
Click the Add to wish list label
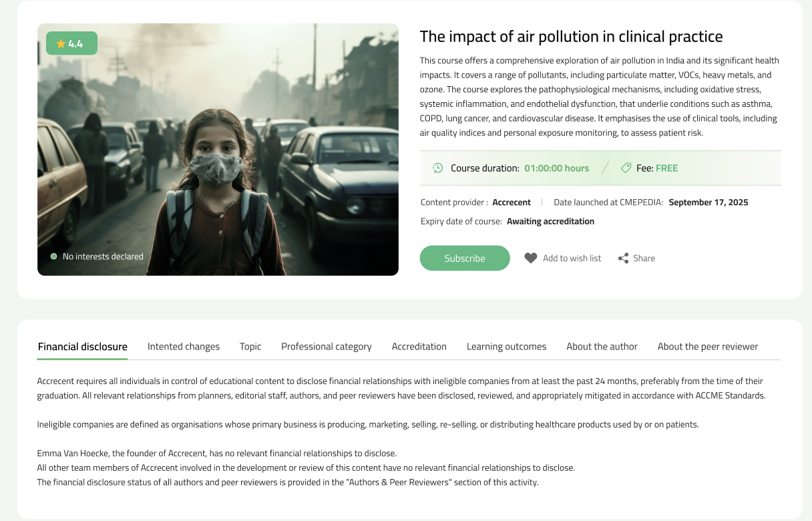point(572,258)
